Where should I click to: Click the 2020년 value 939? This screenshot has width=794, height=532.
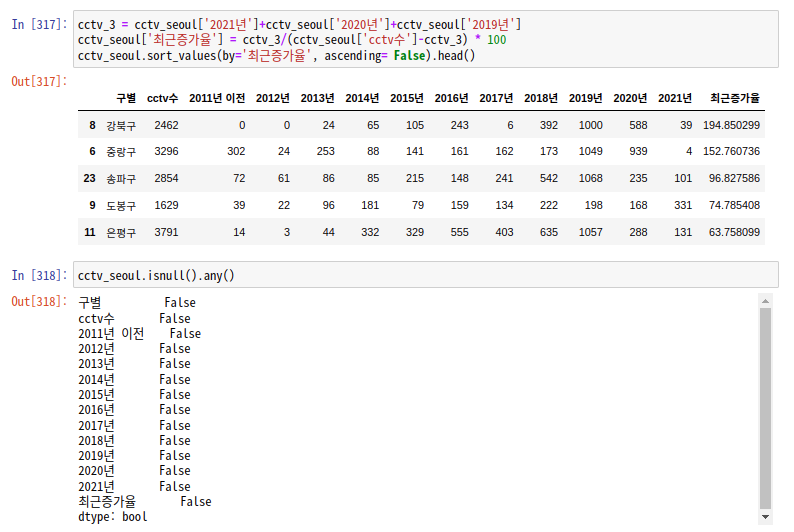(x=639, y=151)
